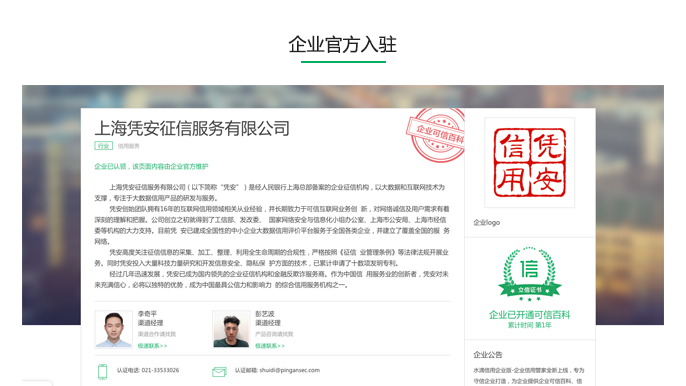Open 李奇平 profile photo
This screenshot has width=686, height=386.
[x=114, y=329]
